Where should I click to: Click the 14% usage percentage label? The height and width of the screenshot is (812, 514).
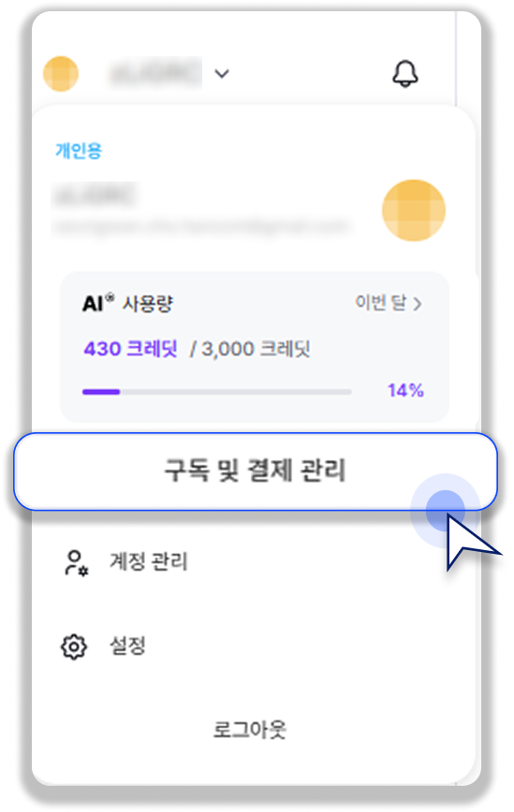(x=405, y=390)
